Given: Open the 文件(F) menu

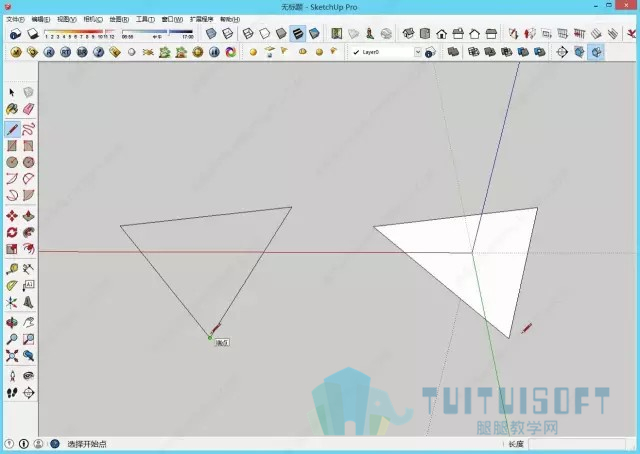Looking at the screenshot, I should pos(15,19).
